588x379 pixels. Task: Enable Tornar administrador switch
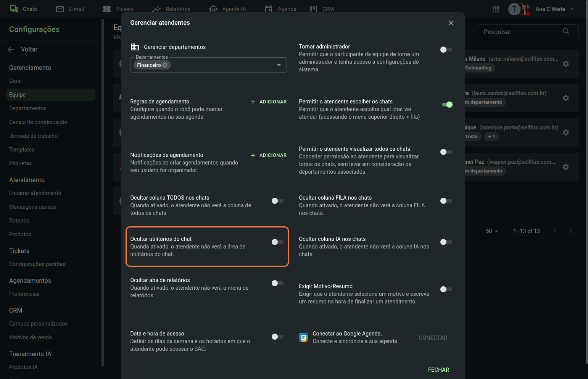(446, 50)
